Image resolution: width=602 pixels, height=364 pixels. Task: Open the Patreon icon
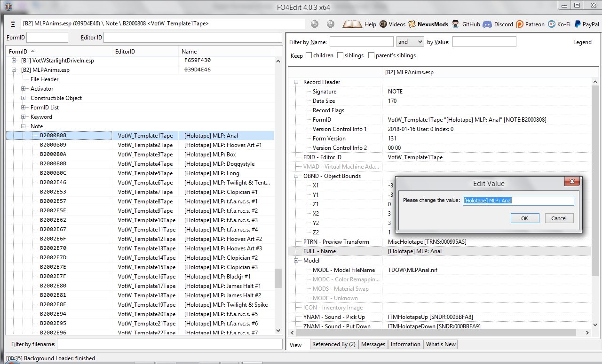pos(520,24)
